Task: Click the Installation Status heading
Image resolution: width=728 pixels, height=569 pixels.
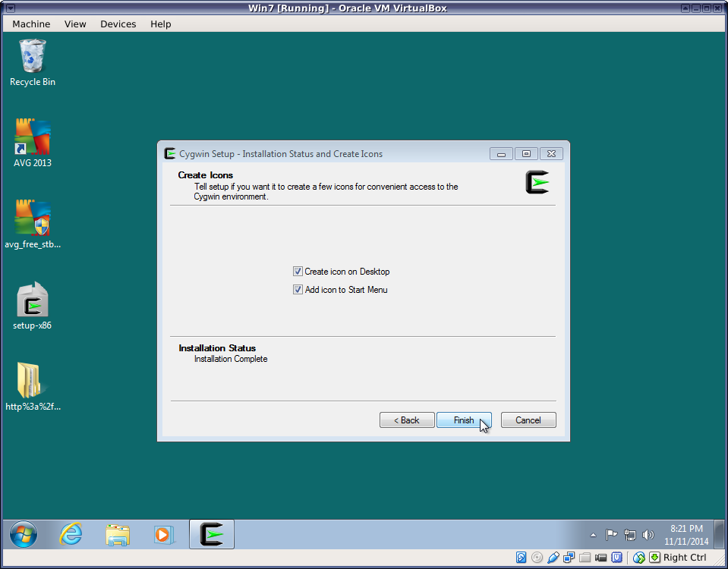Action: pos(217,348)
